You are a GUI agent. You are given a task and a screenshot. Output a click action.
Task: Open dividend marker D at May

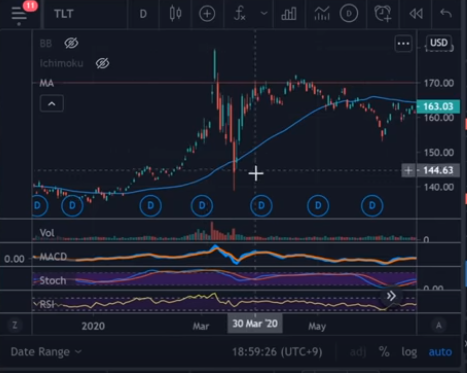(x=318, y=206)
